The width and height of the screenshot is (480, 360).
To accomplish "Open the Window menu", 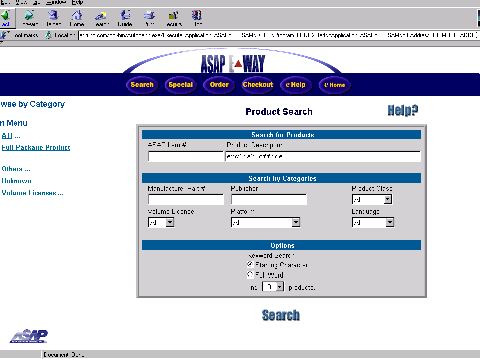I will click(56, 2).
